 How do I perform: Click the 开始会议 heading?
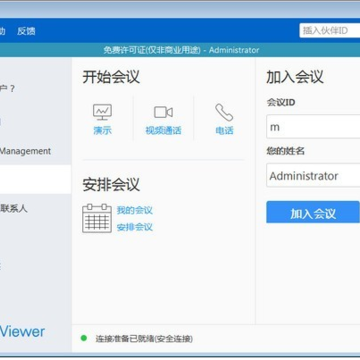[x=111, y=77]
